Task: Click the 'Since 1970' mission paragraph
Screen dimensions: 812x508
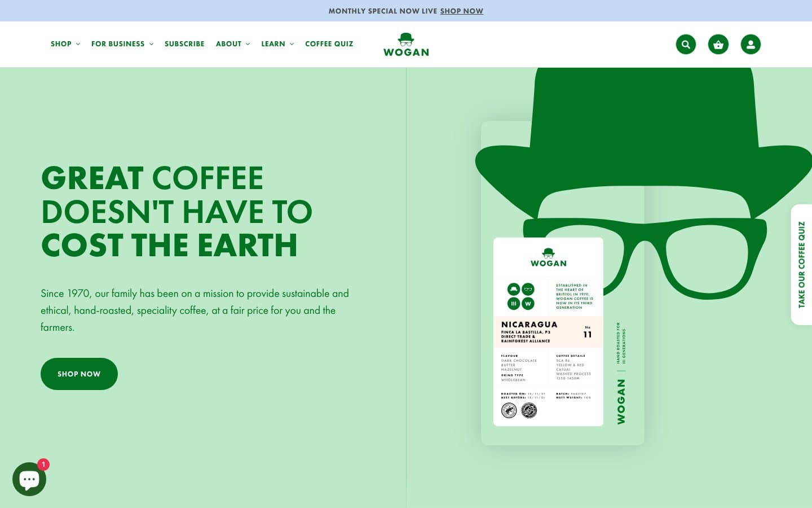Action: coord(195,310)
